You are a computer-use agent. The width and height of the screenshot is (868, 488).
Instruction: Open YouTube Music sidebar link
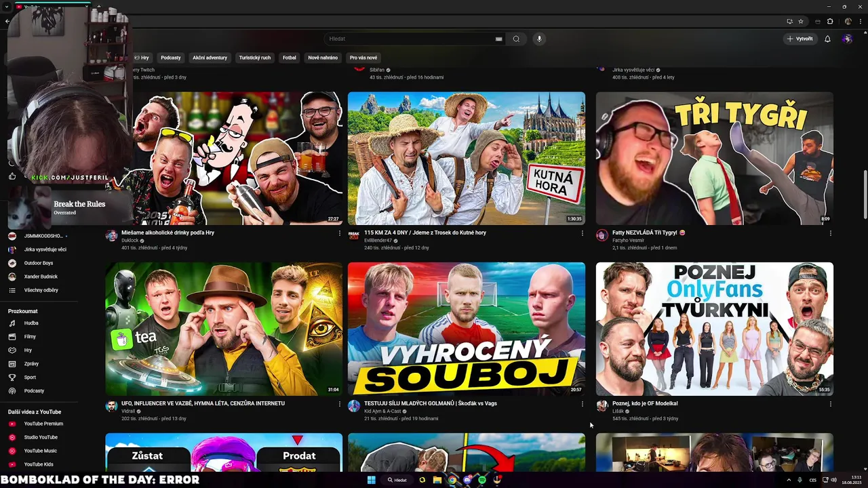[41, 451]
